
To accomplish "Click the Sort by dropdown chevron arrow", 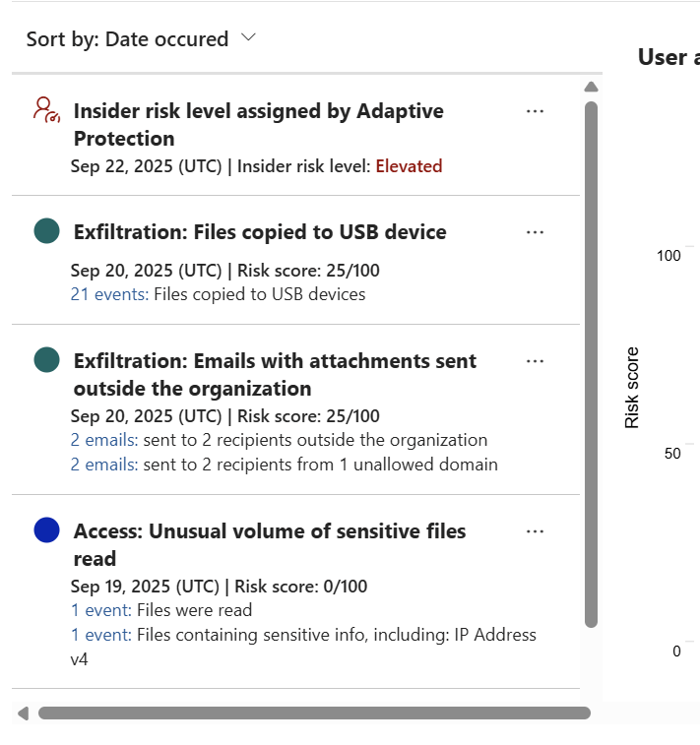I will pyautogui.click(x=248, y=37).
